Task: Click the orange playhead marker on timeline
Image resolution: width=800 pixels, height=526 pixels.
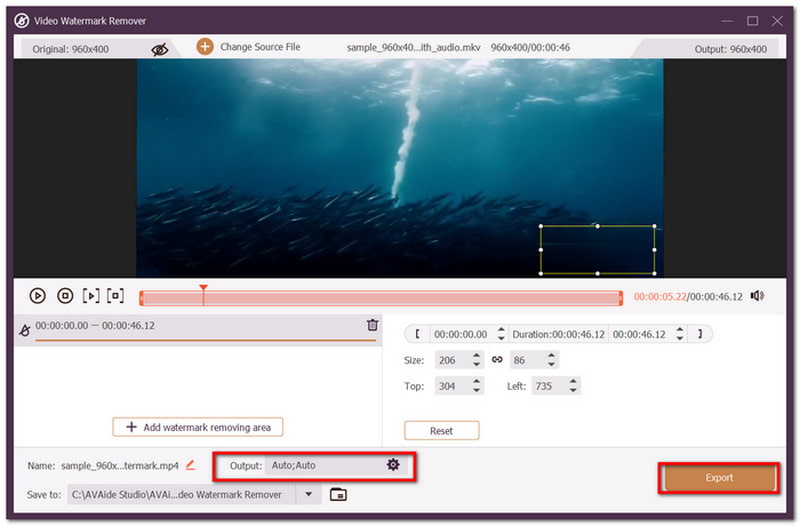Action: click(203, 288)
